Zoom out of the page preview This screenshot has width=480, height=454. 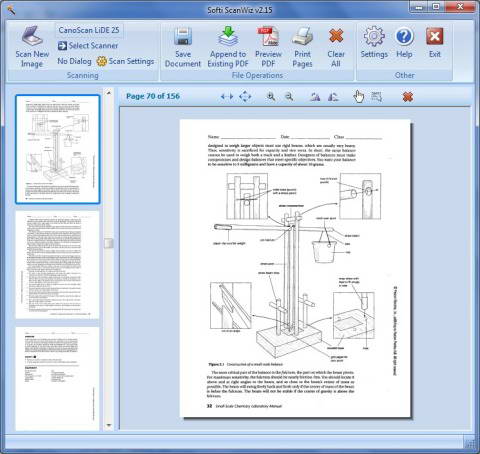(x=289, y=97)
